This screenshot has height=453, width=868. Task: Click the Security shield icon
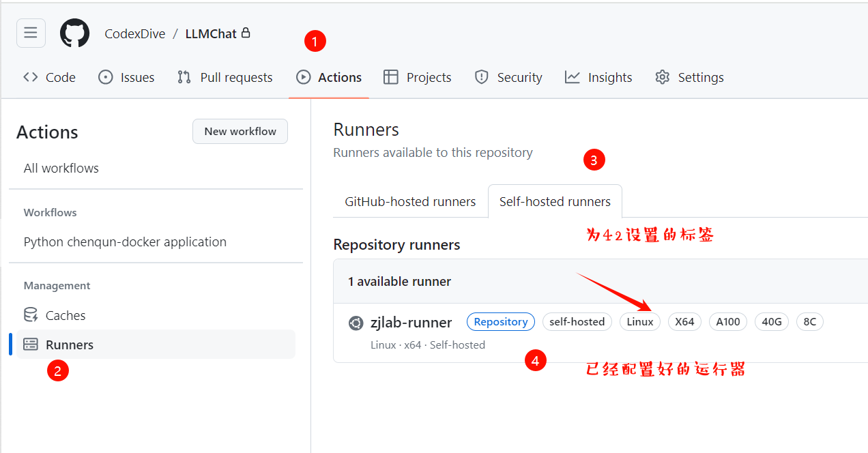[482, 77]
